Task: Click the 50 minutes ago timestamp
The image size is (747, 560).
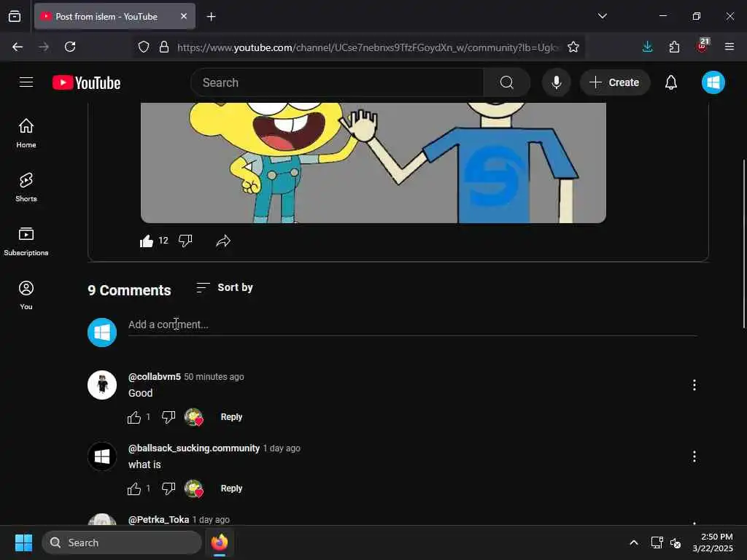Action: tap(214, 377)
